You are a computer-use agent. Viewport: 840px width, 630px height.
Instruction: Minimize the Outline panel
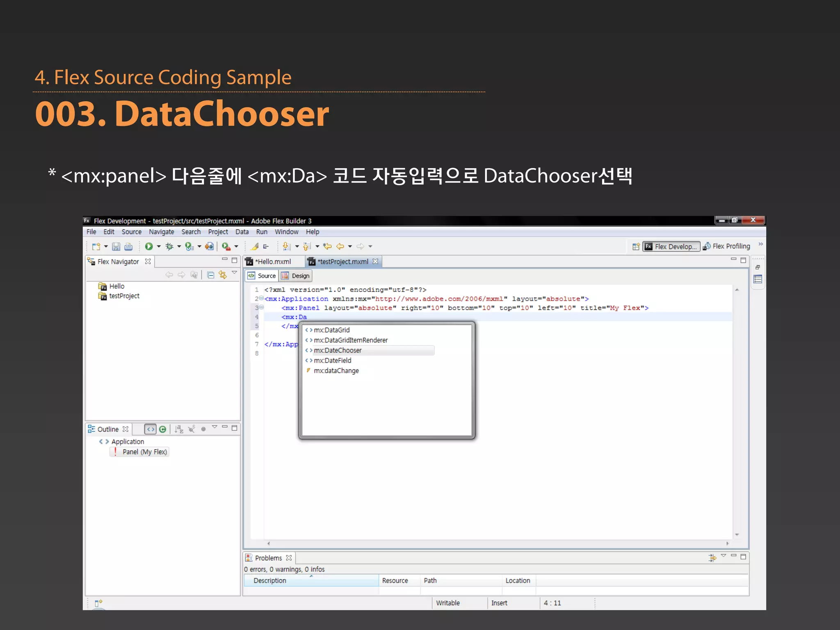(225, 427)
